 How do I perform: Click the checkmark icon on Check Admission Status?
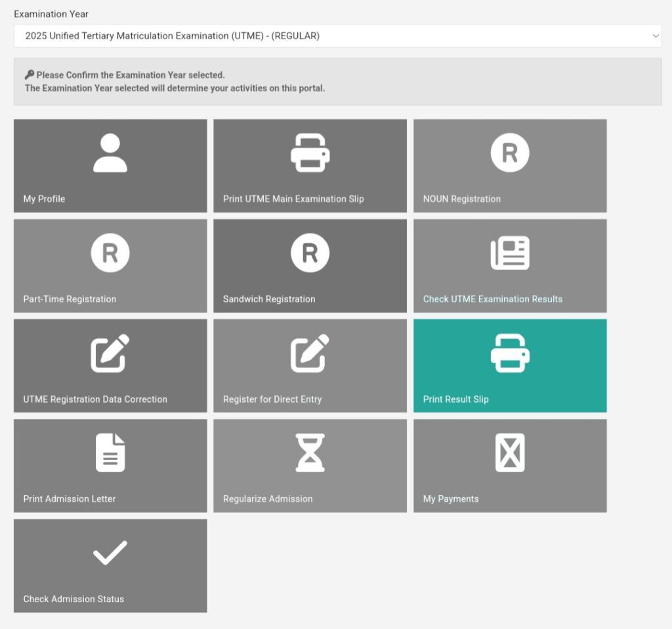click(110, 553)
